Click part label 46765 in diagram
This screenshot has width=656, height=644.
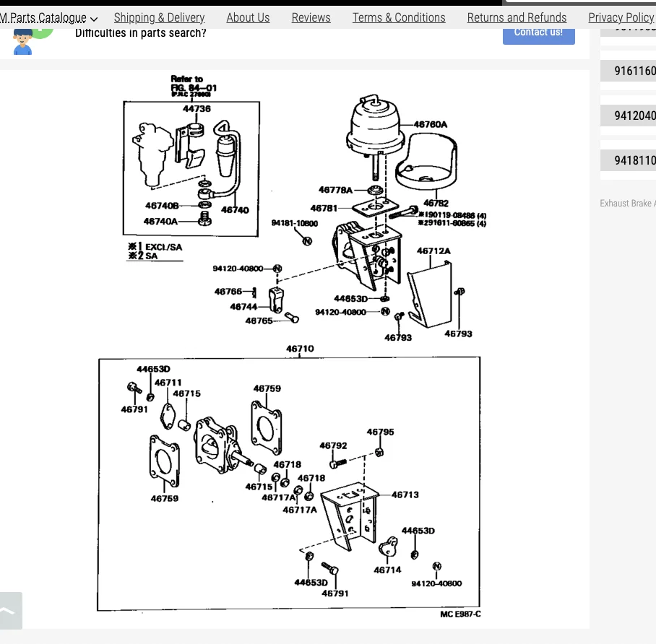[259, 321]
